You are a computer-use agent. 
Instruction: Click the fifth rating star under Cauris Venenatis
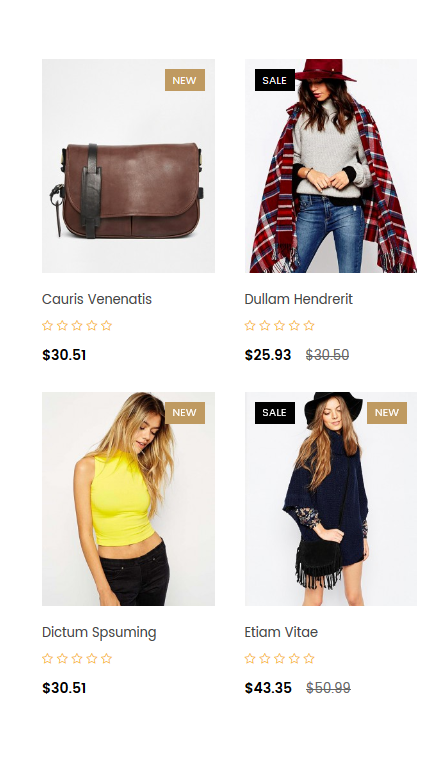[x=107, y=326]
